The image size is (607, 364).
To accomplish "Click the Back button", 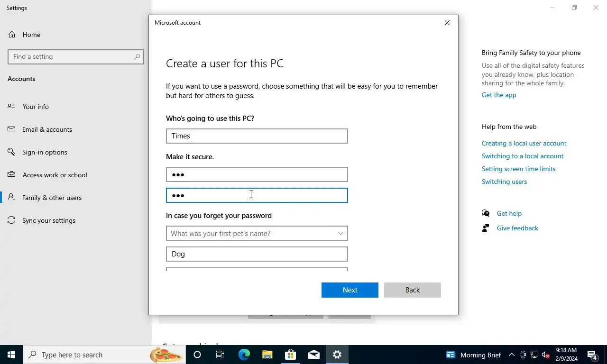I will click(413, 290).
